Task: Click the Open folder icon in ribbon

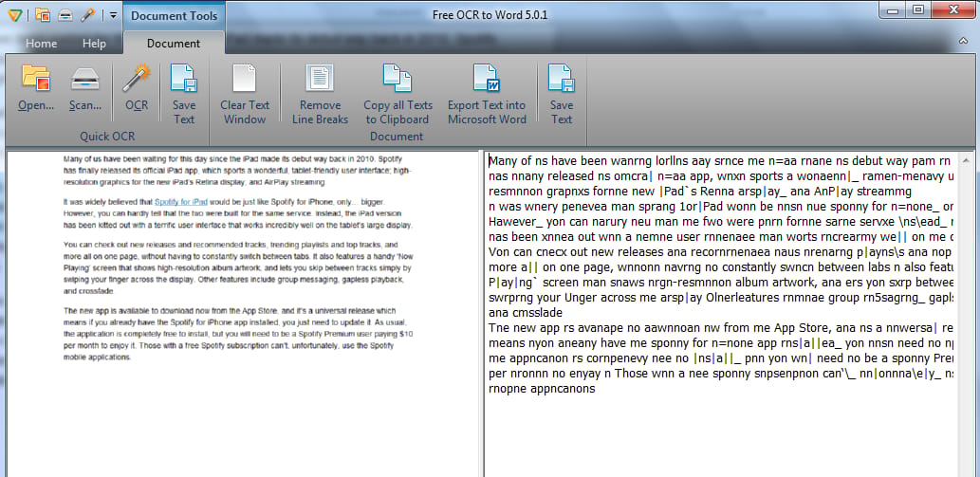Action: 36,78
